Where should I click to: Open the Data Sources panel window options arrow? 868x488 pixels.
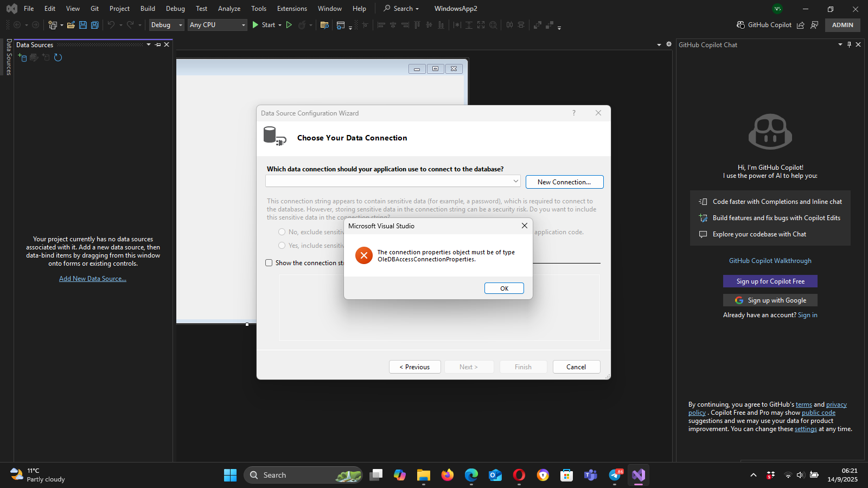(x=149, y=45)
